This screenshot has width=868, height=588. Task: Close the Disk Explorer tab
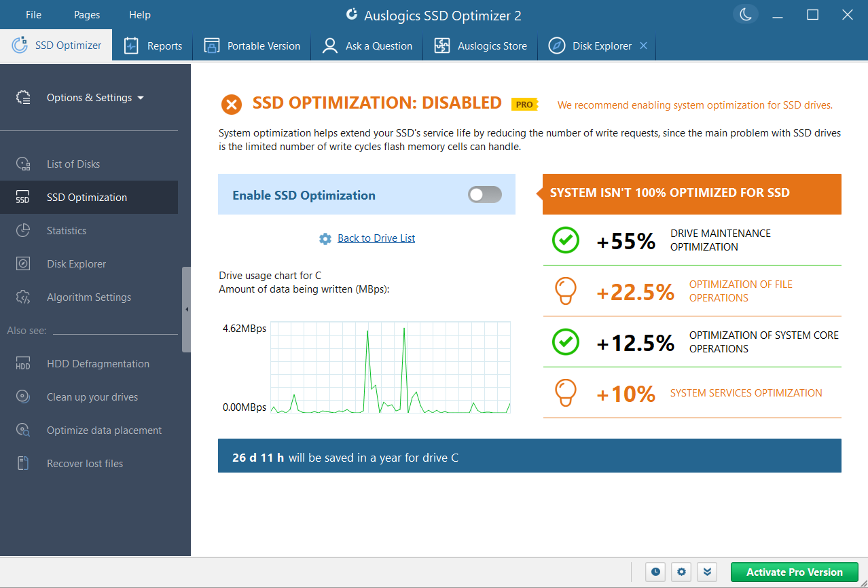click(643, 45)
